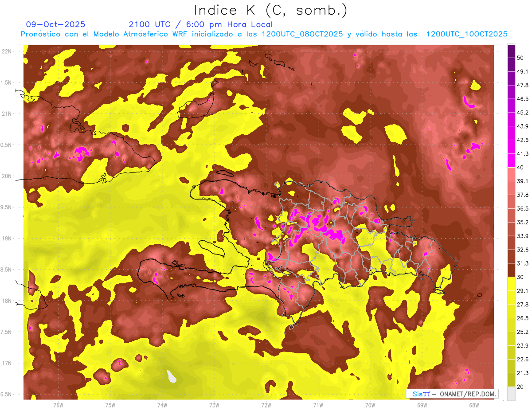Click the "72W" longitude label
This screenshot has width=532, height=411.
(266, 405)
